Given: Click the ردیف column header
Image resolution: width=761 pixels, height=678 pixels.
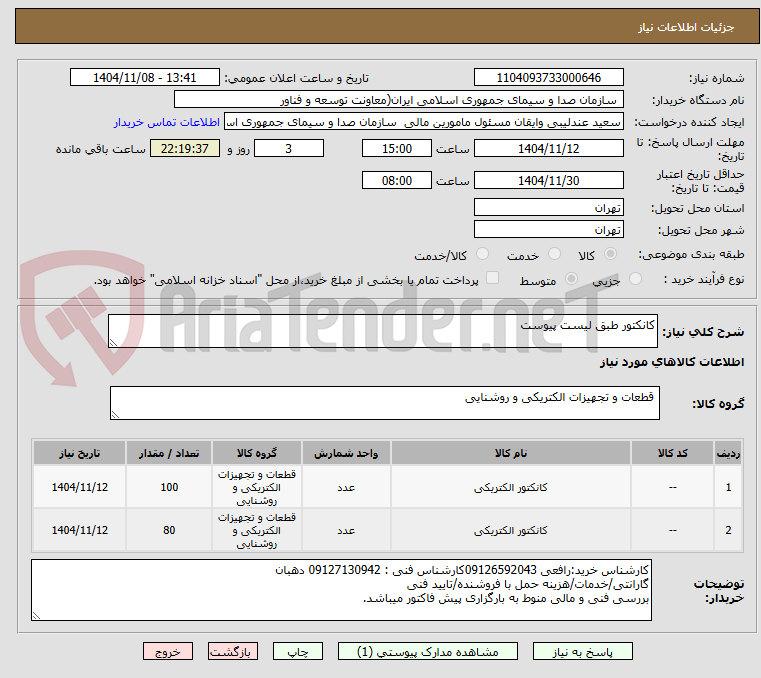Looking at the screenshot, I should coord(728,453).
